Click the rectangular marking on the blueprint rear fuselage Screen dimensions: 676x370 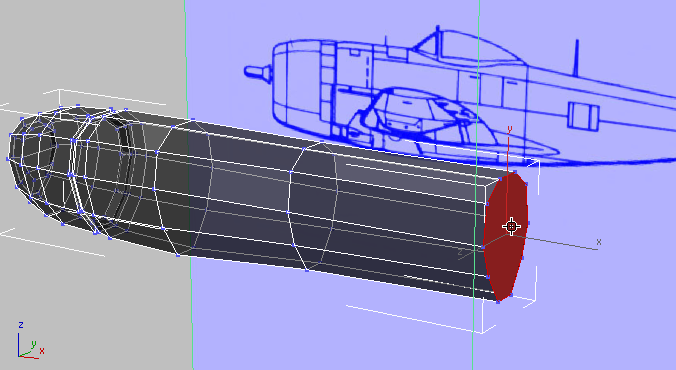point(583,116)
